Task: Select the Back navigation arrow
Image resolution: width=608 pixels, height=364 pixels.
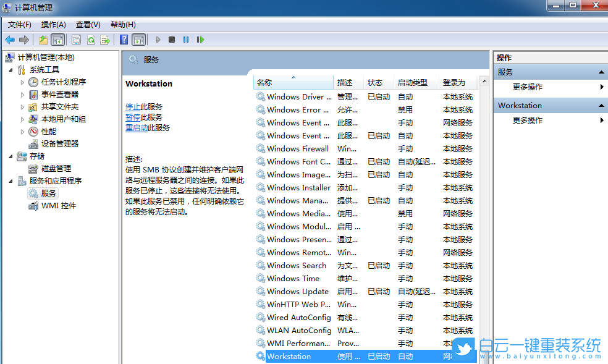Action: [10, 40]
